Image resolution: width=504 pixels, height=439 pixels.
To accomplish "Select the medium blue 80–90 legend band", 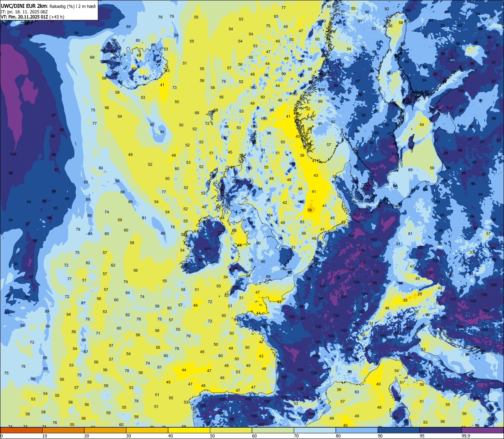I will (357, 430).
